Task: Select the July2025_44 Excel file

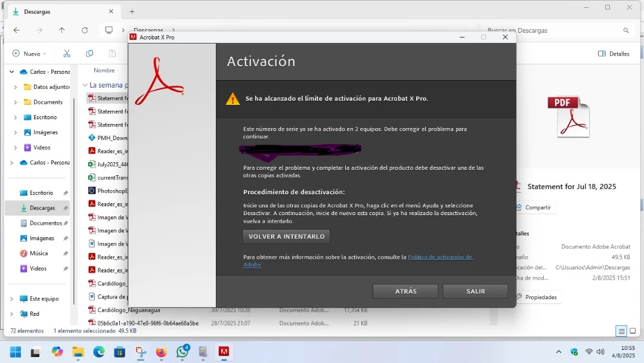Action: (107, 165)
